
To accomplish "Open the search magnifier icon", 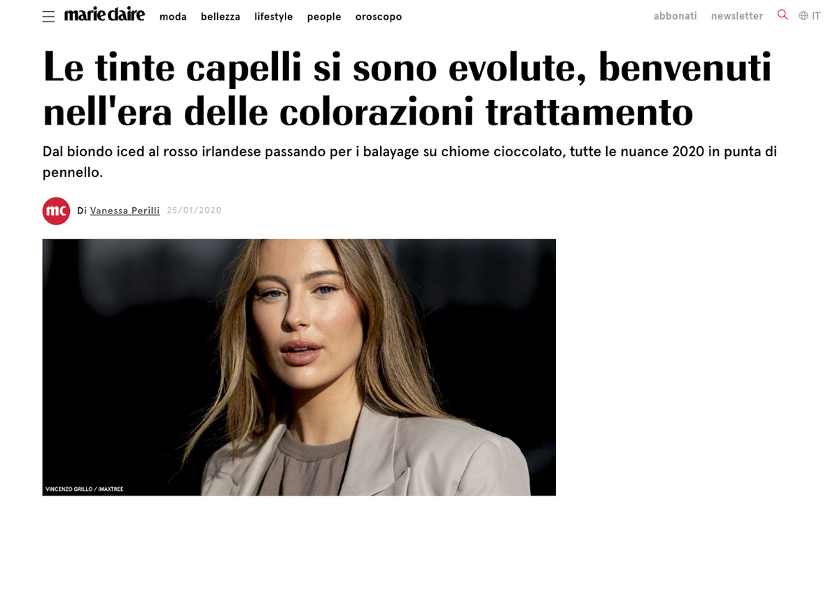I will (x=783, y=15).
